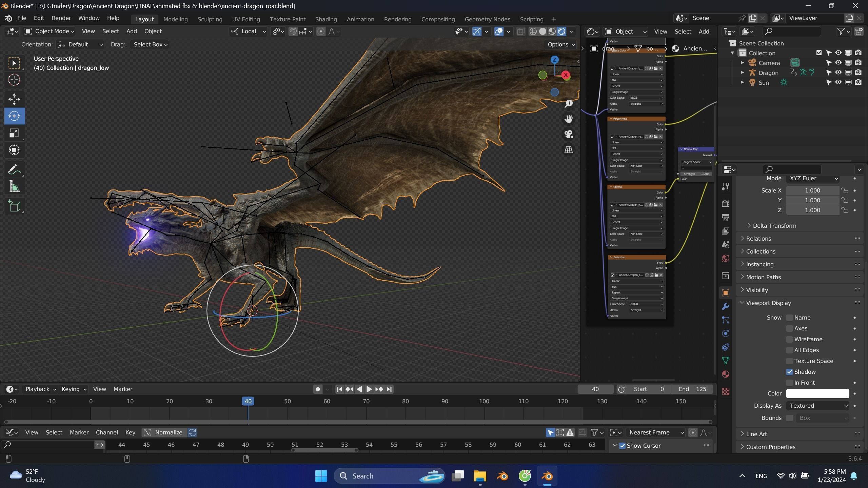Switch to solid viewport shading

[x=542, y=32]
